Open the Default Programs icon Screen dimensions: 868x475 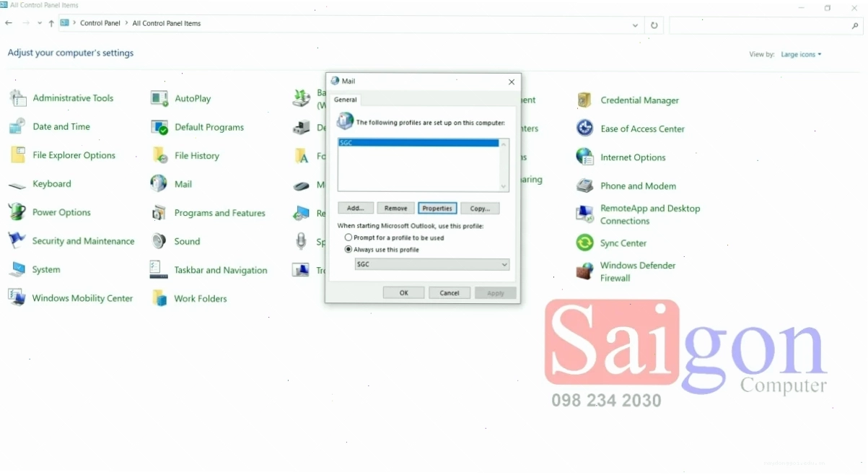[x=159, y=127]
